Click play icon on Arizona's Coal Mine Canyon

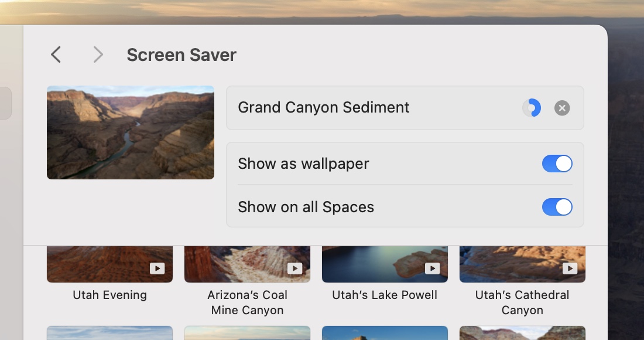[x=294, y=268]
